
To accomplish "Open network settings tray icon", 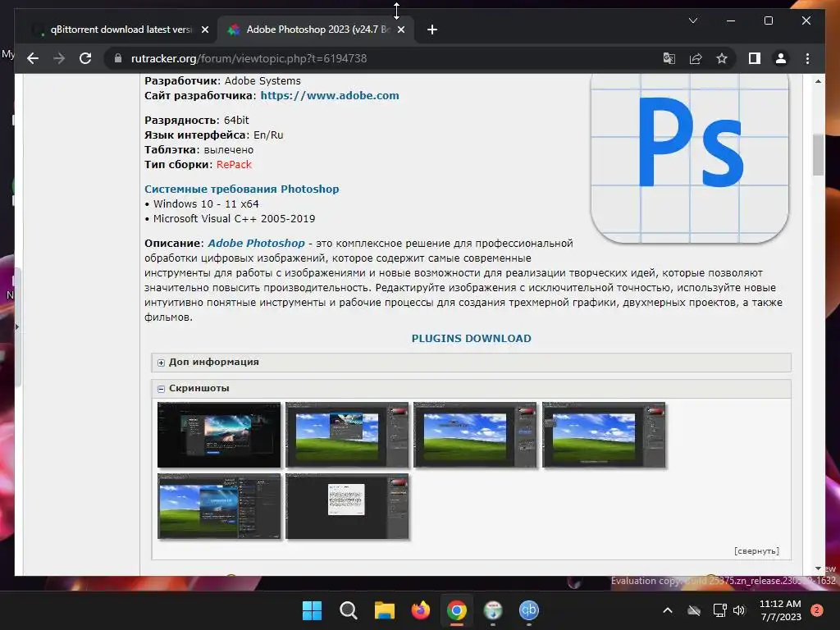I will [719, 610].
